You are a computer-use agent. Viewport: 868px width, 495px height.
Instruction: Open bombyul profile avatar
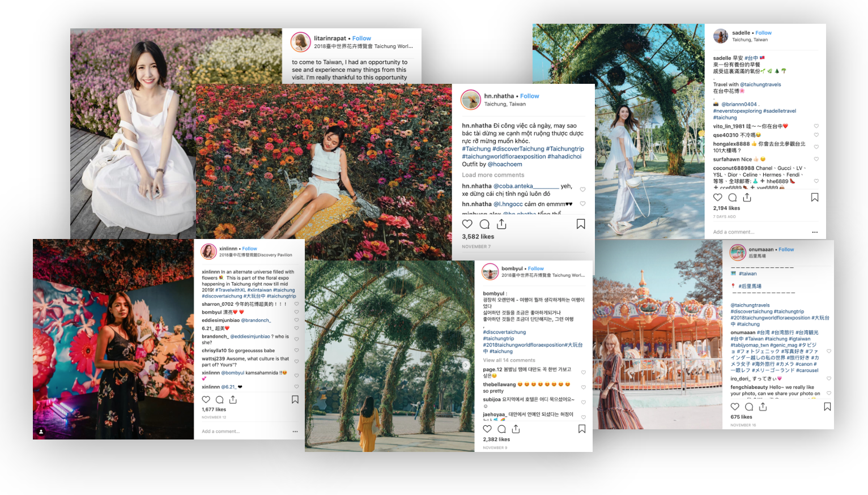[x=490, y=272]
